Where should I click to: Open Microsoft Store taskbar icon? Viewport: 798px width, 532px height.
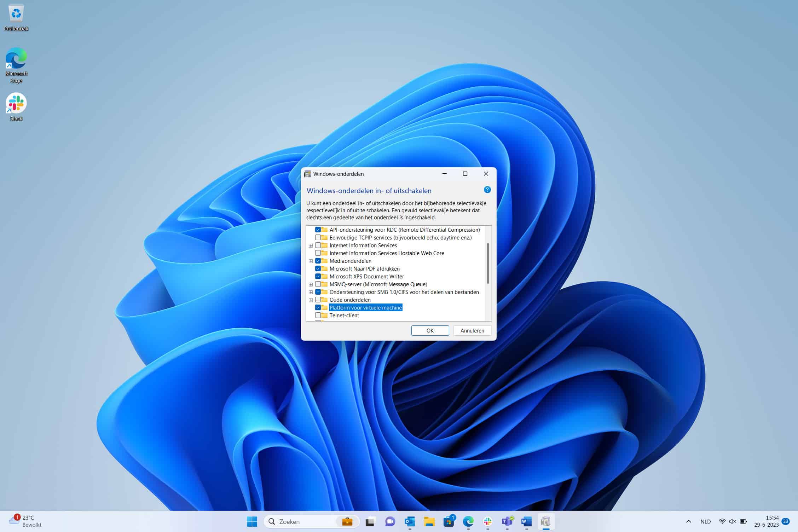click(x=449, y=521)
